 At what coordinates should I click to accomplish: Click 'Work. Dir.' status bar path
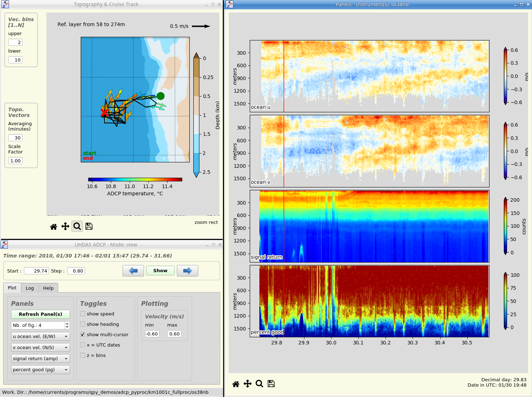(105, 392)
